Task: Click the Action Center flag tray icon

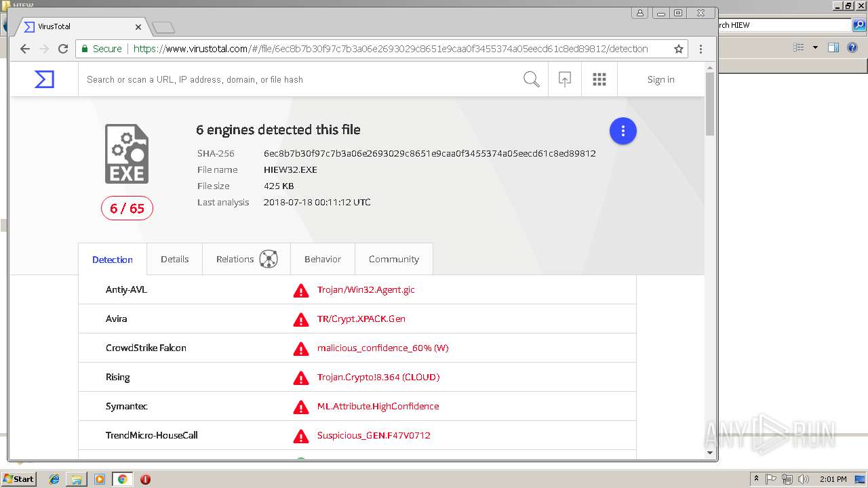Action: coord(771,479)
